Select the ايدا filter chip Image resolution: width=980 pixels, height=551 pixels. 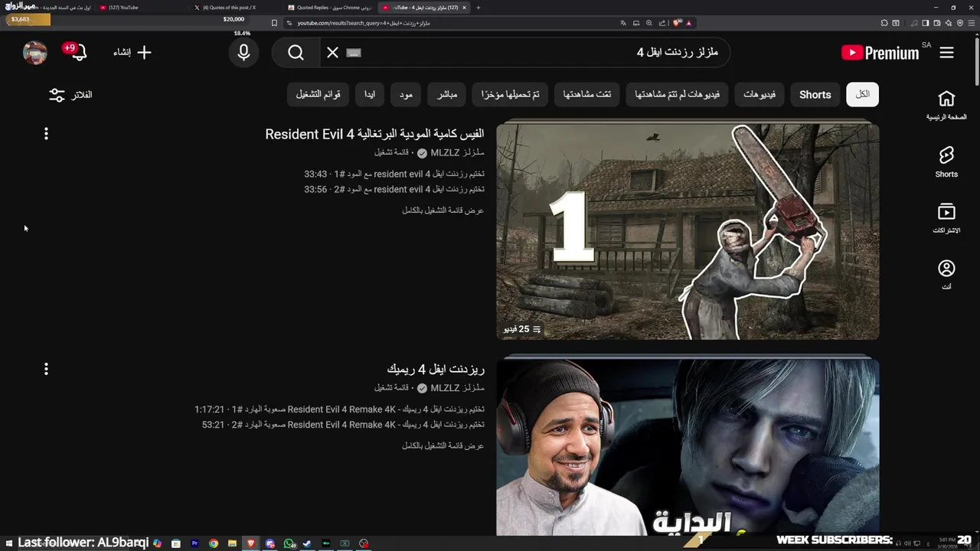tap(370, 94)
